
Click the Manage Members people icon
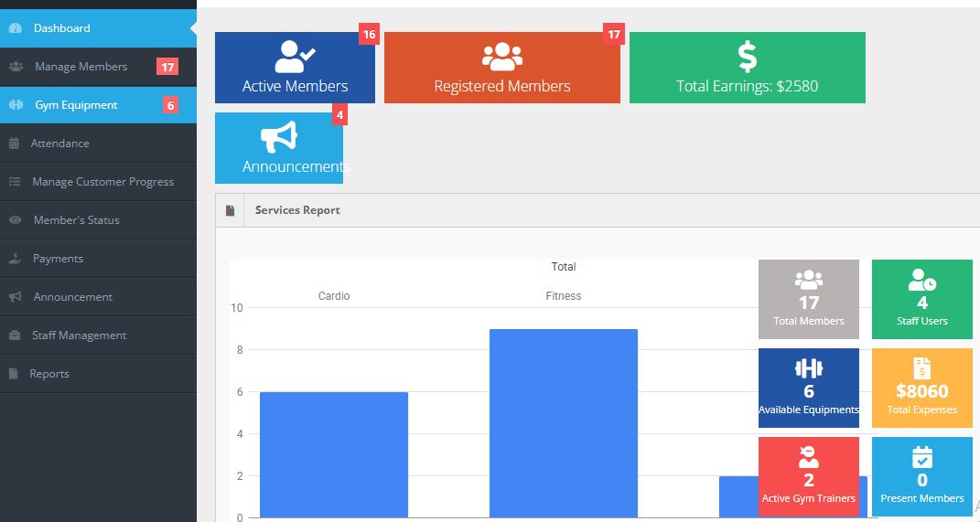(x=16, y=66)
